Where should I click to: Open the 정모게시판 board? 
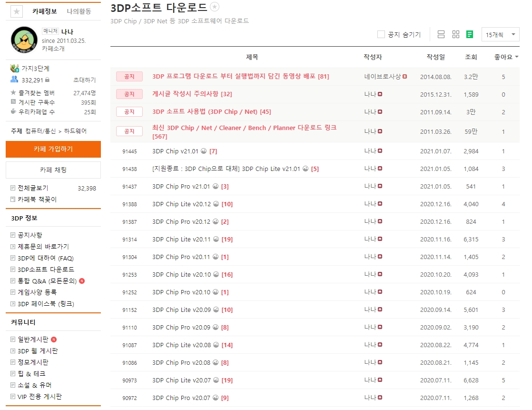pyautogui.click(x=33, y=362)
